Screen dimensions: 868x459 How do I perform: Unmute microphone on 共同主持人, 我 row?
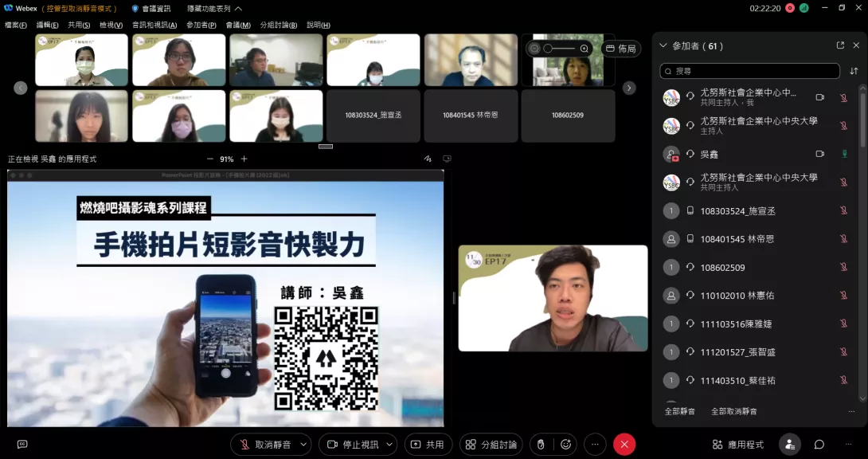click(843, 97)
